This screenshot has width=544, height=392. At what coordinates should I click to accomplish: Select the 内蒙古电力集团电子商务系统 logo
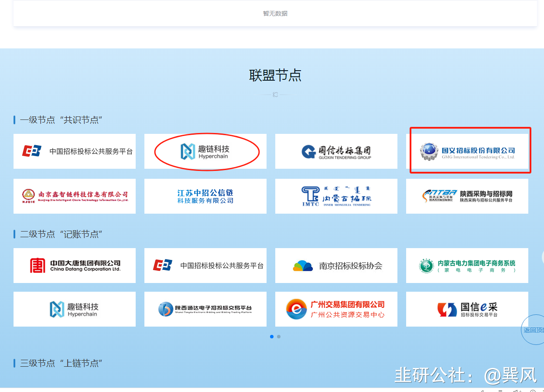point(467,265)
